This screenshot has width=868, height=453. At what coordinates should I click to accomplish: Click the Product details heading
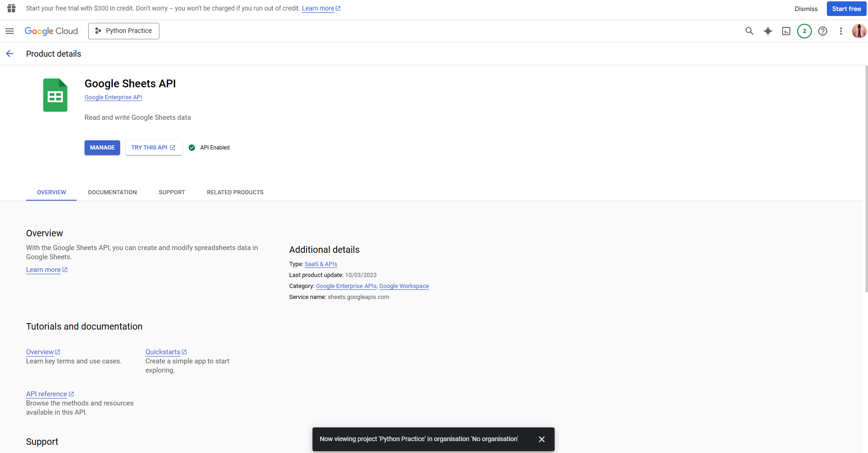click(53, 54)
